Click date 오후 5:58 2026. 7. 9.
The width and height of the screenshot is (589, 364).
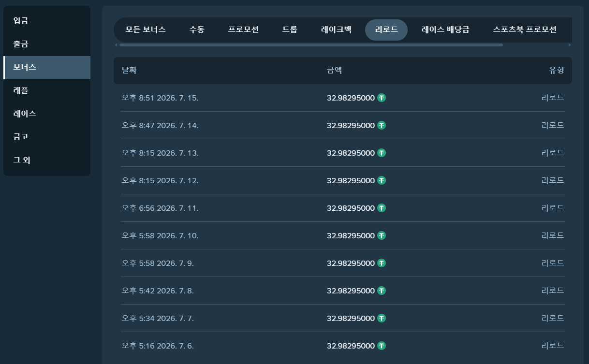(x=158, y=263)
